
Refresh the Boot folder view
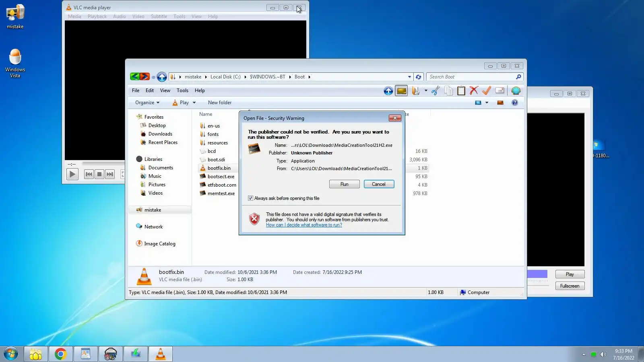point(419,77)
